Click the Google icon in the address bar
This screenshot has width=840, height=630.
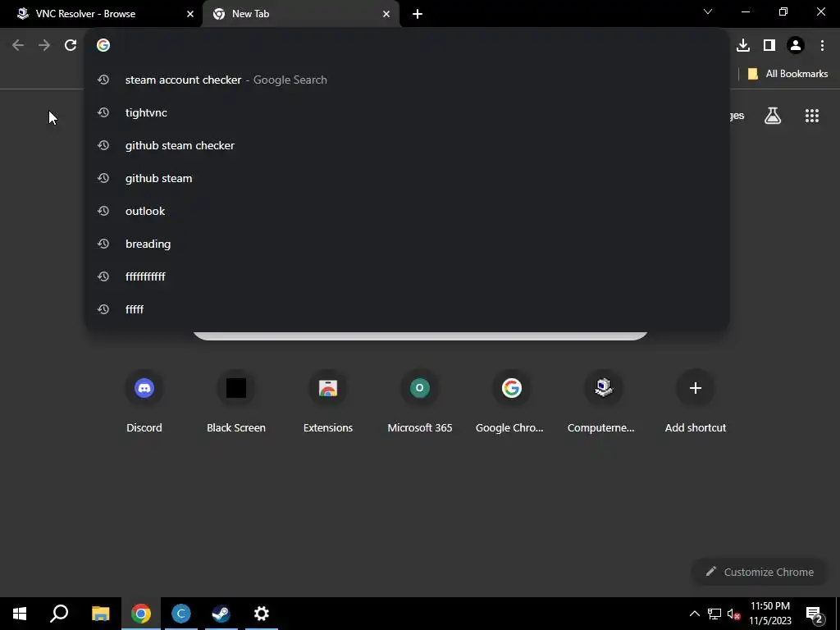pos(103,45)
